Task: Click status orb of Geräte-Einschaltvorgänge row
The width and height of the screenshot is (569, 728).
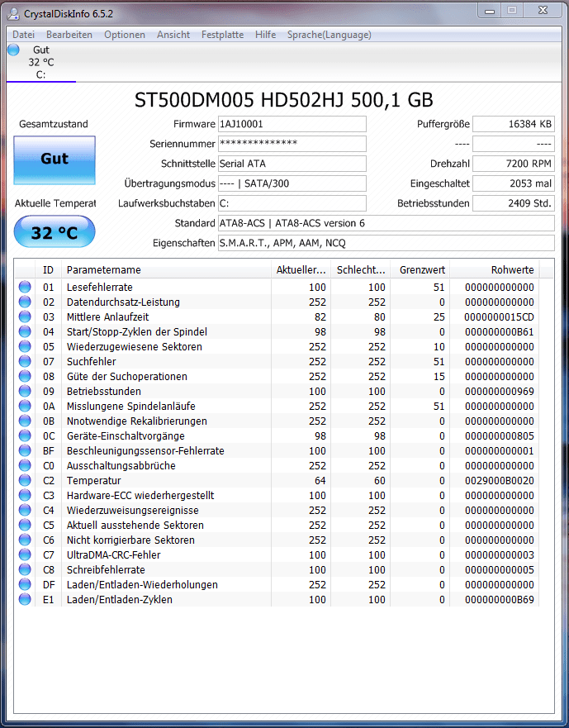Action: 25,435
